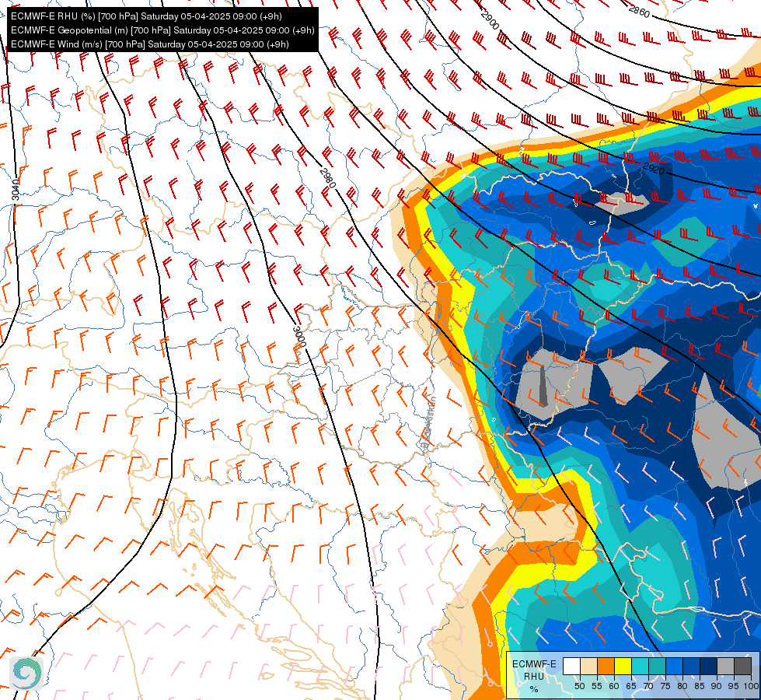The height and width of the screenshot is (700, 761).
Task: Select the RHU 700 hPa title line
Action: click(x=146, y=16)
